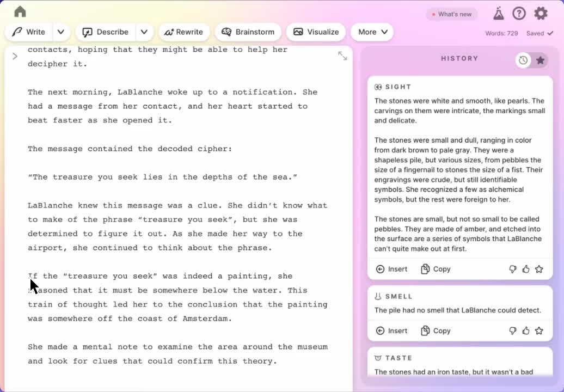Go to the home page icon
This screenshot has width=564, height=392.
20,12
